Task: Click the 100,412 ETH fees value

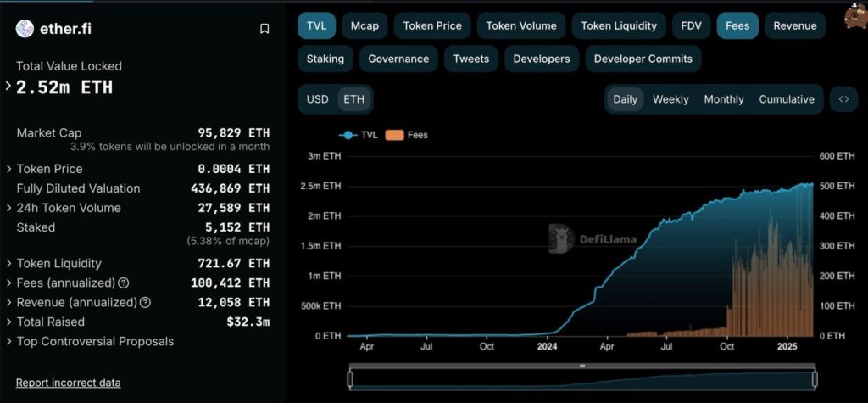Action: (230, 283)
